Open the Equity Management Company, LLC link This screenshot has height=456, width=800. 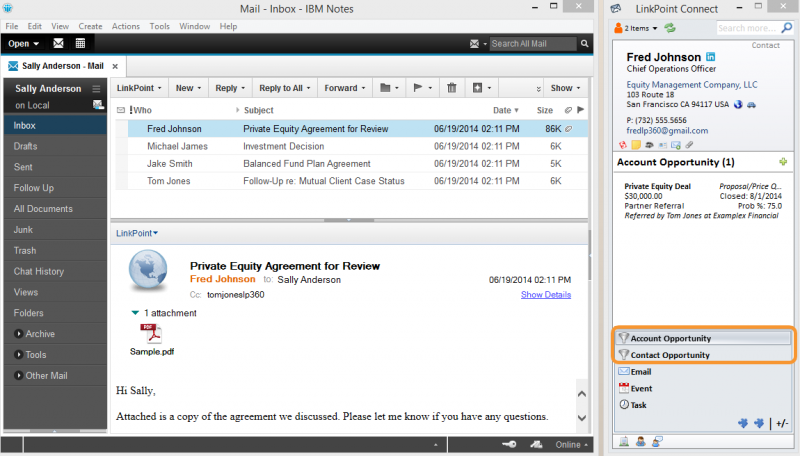click(692, 85)
